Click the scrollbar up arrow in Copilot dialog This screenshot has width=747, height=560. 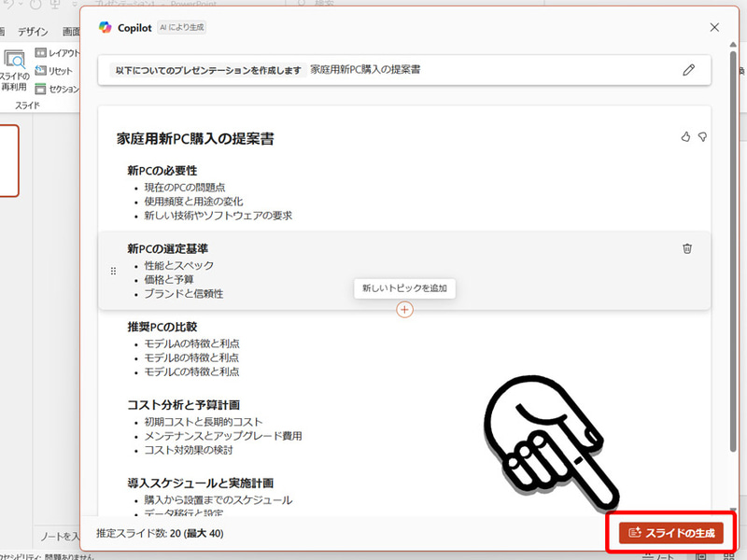click(733, 44)
